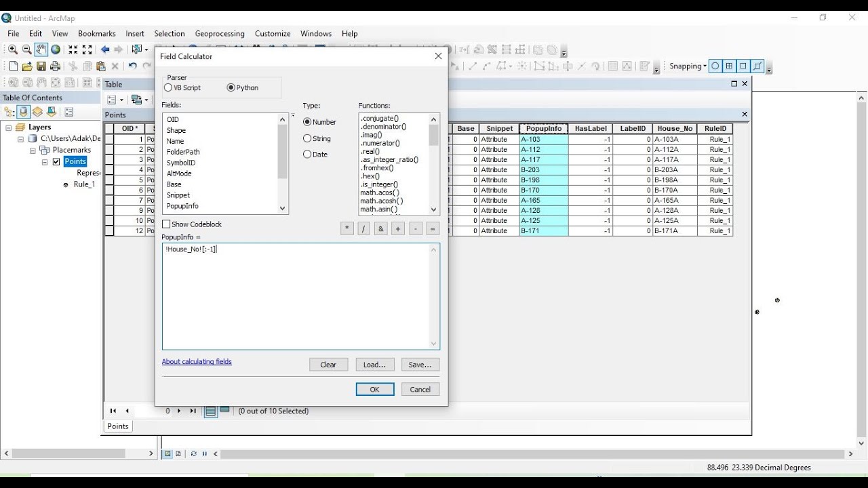Enable Show Codeblock checkbox
The image size is (868, 488).
tap(166, 224)
